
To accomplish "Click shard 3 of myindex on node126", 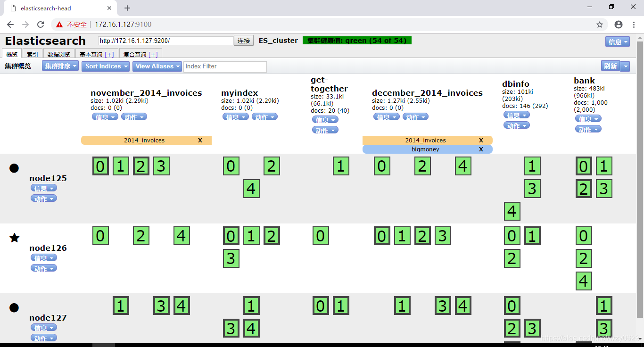I will (x=231, y=258).
